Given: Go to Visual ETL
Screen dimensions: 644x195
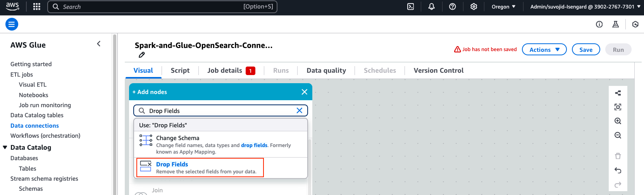Looking at the screenshot, I should (33, 85).
